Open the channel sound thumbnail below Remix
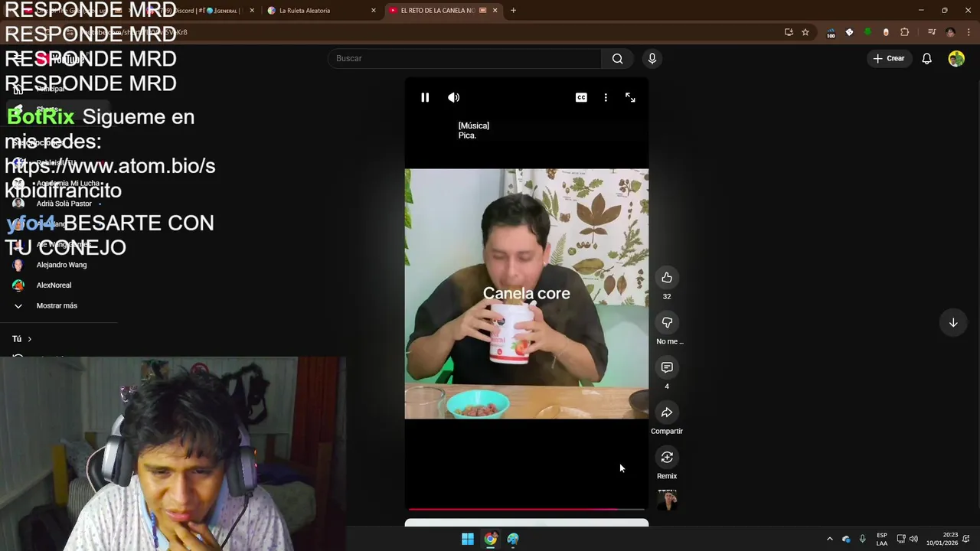Screen dimensions: 980x551 click(667, 500)
